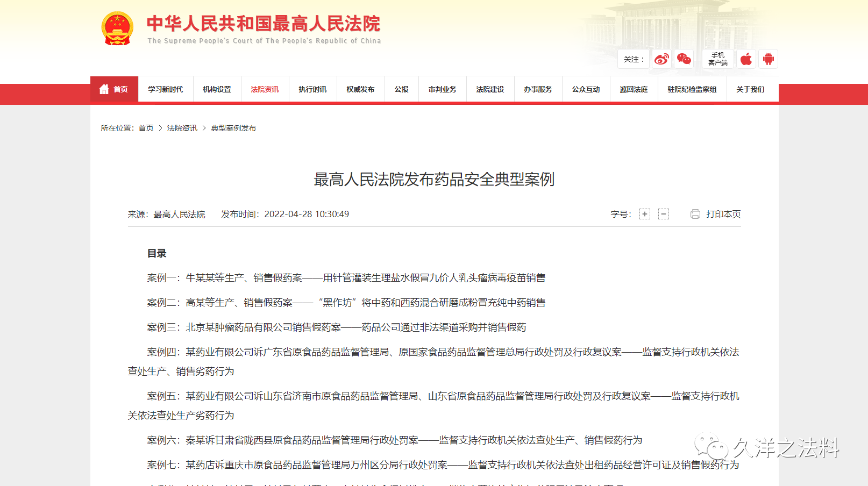Select the Android client icon

pos(768,59)
